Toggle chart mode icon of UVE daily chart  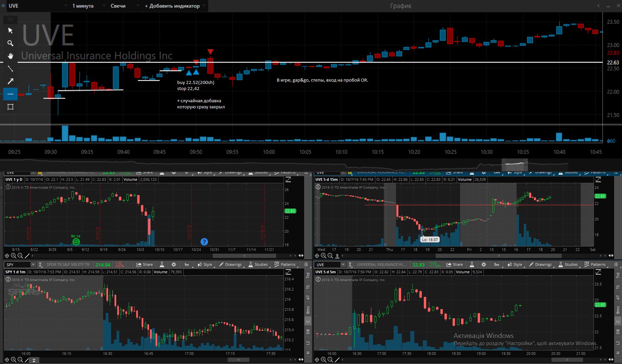click(x=288, y=179)
